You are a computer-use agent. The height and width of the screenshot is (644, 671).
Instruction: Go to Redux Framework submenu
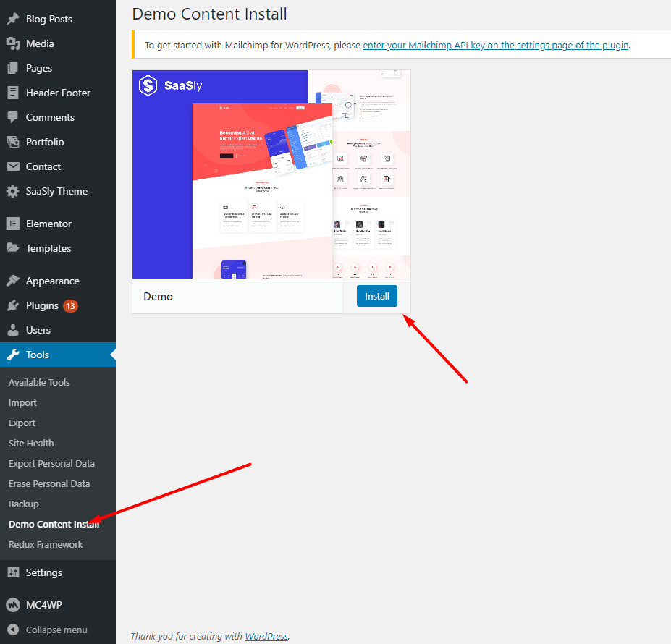coord(46,544)
